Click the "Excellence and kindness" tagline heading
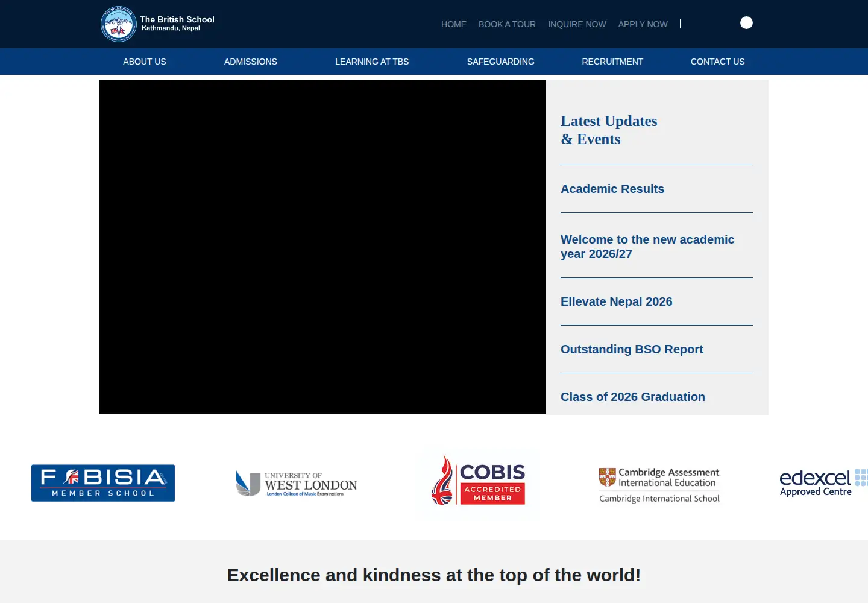 (434, 575)
